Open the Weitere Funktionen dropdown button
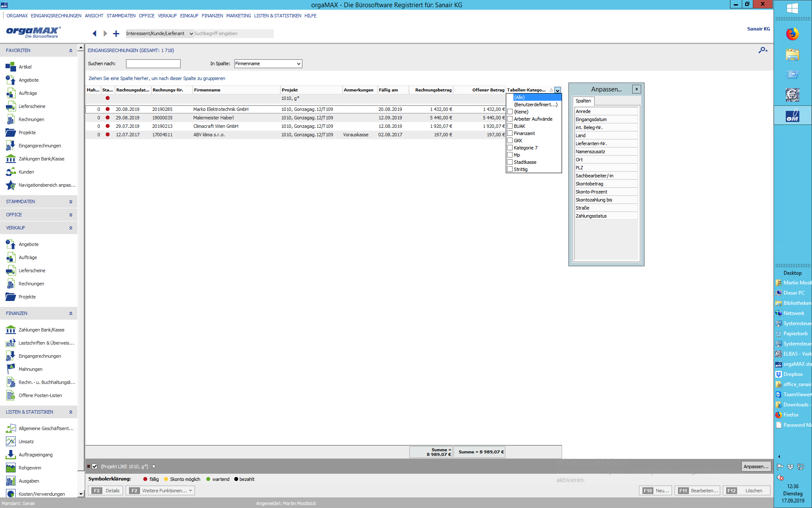The width and height of the screenshot is (812, 508). 160,491
